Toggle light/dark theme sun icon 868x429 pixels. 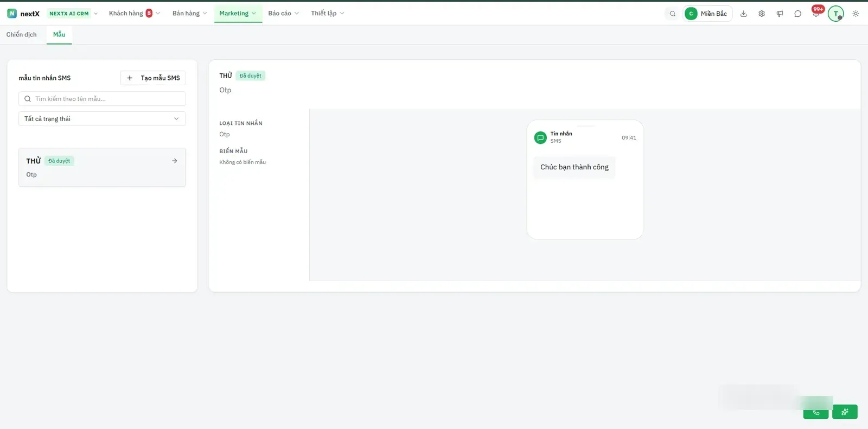coord(856,14)
